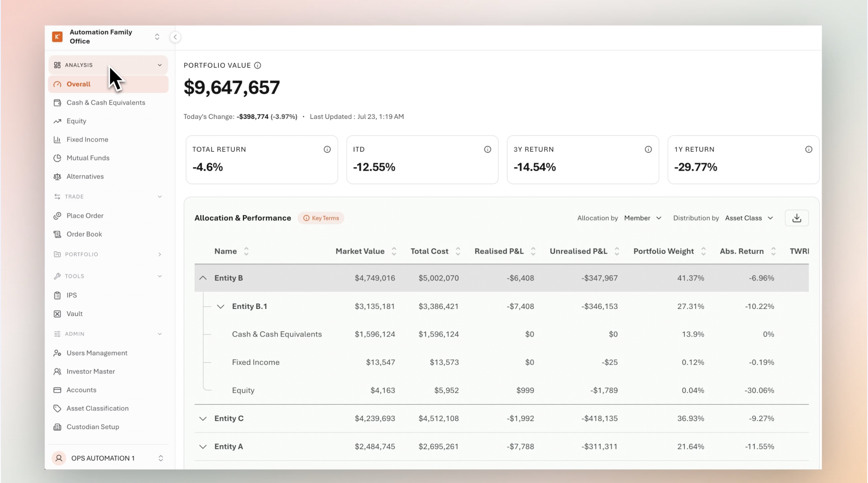Image resolution: width=868 pixels, height=483 pixels.
Task: Click the 3Y Return info icon
Action: (648, 149)
